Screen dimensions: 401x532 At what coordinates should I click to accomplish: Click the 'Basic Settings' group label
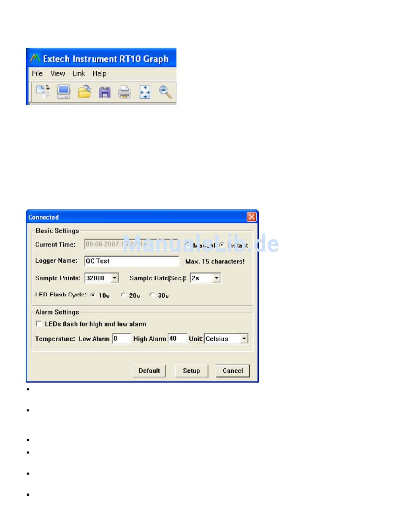coord(57,231)
